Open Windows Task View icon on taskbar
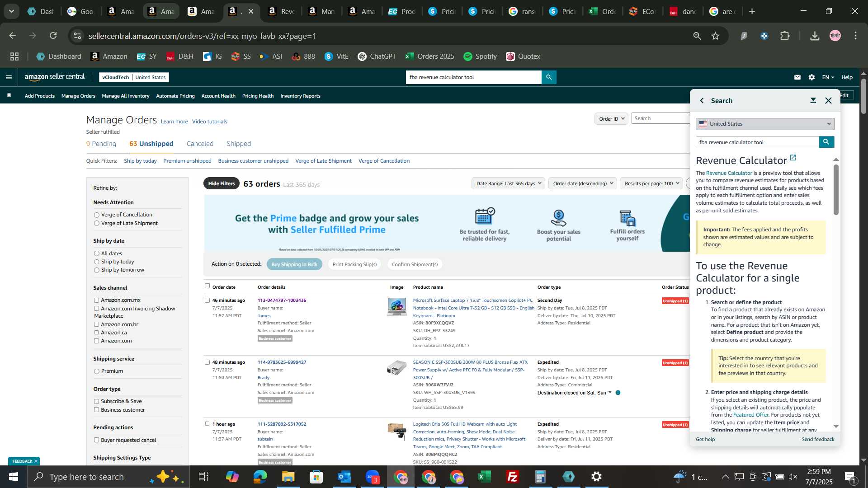The width and height of the screenshot is (868, 488). (203, 477)
